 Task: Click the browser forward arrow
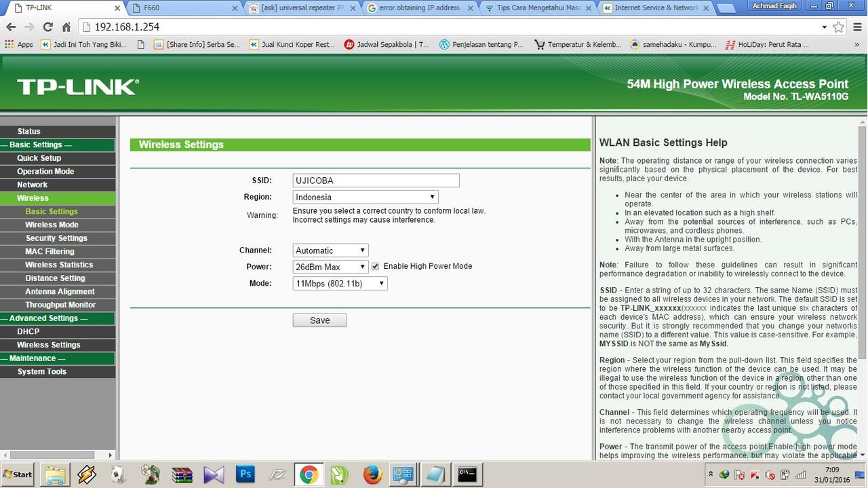coord(28,27)
